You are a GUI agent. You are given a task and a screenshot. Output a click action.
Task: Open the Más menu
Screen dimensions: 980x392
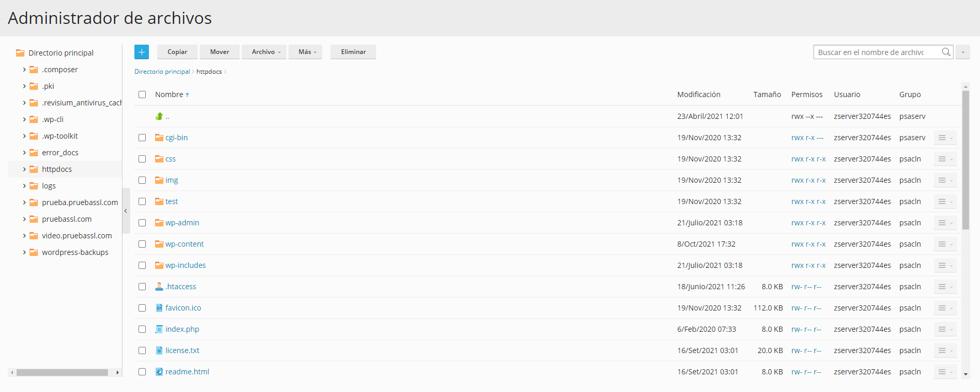pyautogui.click(x=307, y=52)
